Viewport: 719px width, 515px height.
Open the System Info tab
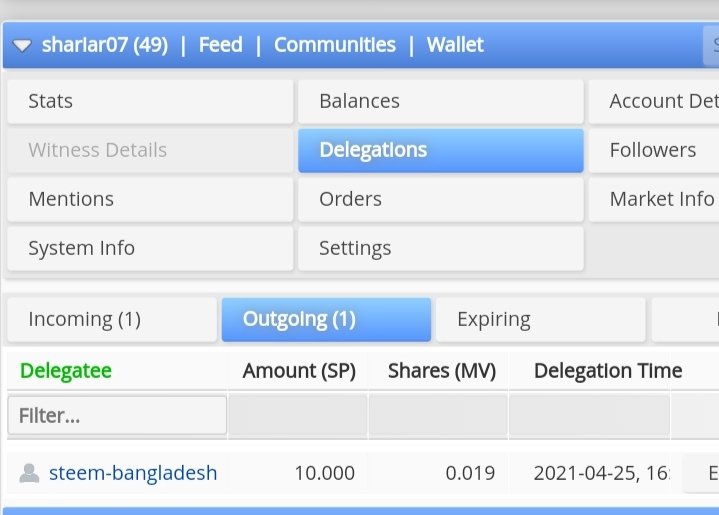(150, 248)
